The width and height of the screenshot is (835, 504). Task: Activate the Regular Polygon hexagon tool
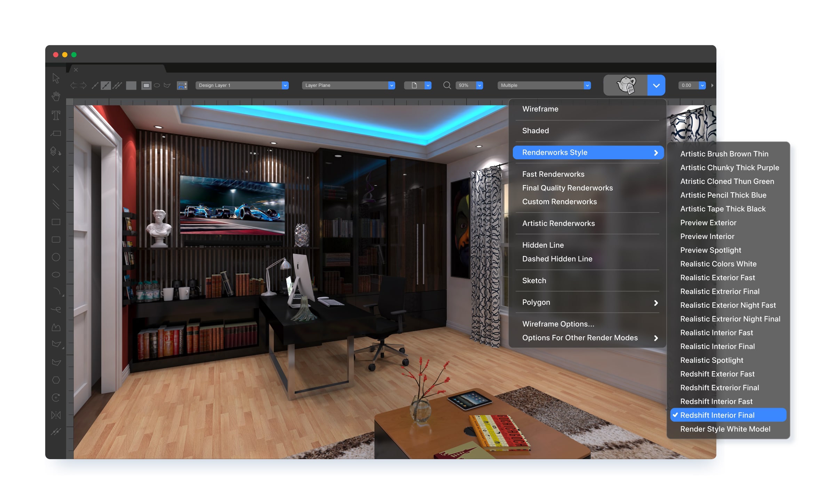point(56,380)
